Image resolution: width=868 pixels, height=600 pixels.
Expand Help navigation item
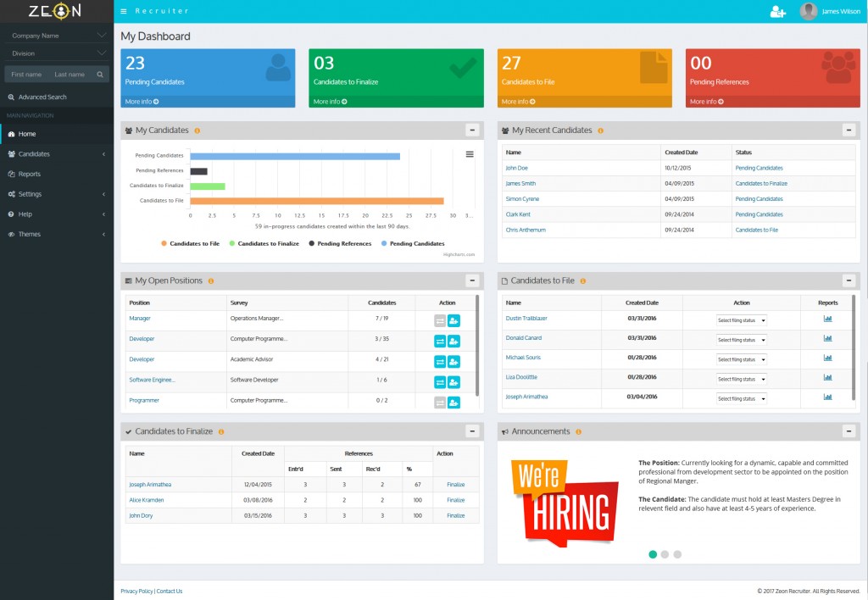coord(57,214)
